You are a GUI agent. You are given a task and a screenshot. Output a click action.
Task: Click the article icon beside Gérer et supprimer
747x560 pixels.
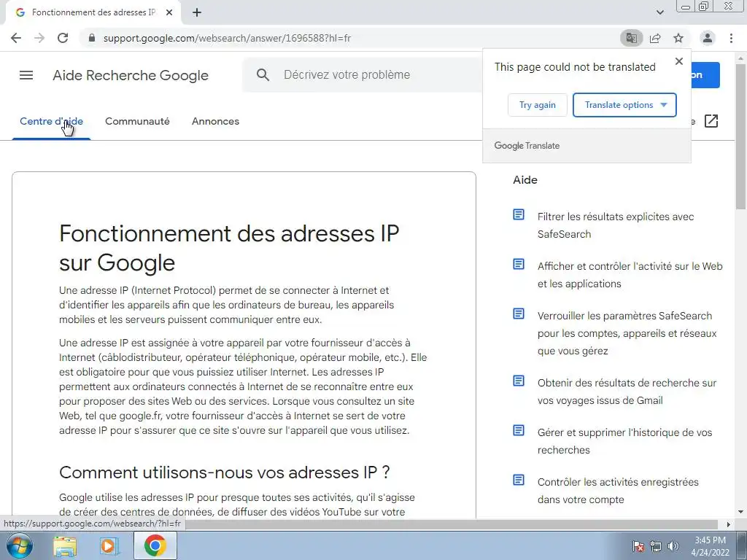(519, 430)
